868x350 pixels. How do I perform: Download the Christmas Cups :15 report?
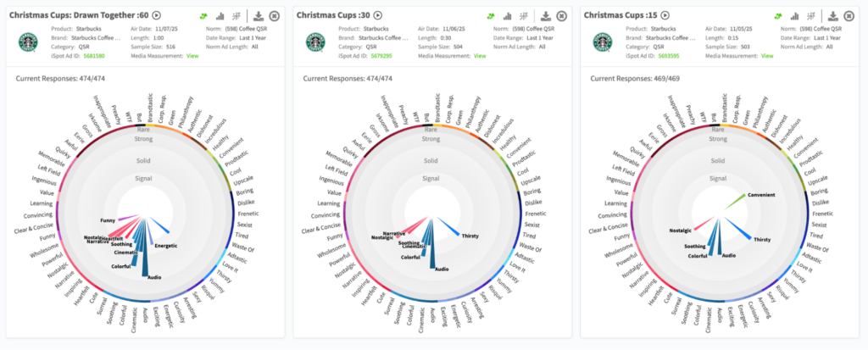pos(833,16)
